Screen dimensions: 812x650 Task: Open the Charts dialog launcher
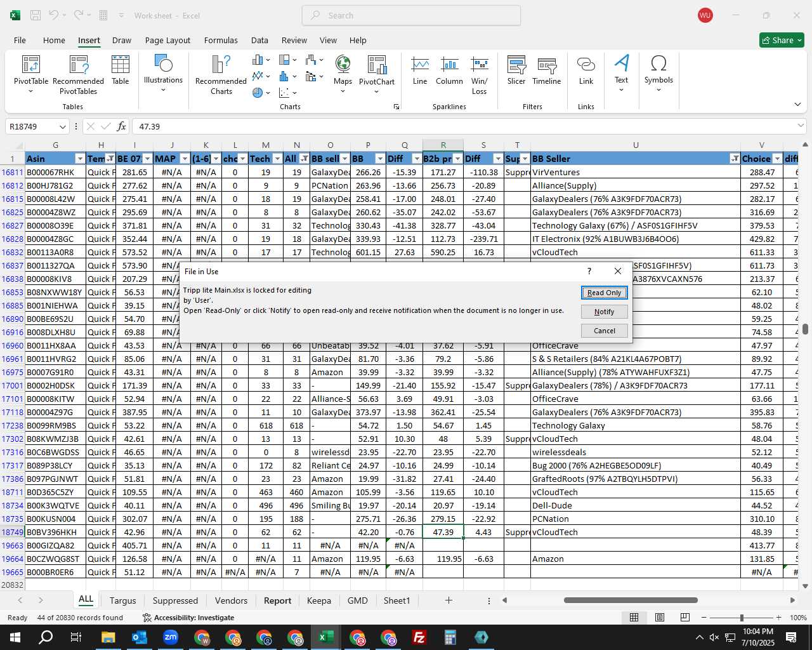point(396,107)
